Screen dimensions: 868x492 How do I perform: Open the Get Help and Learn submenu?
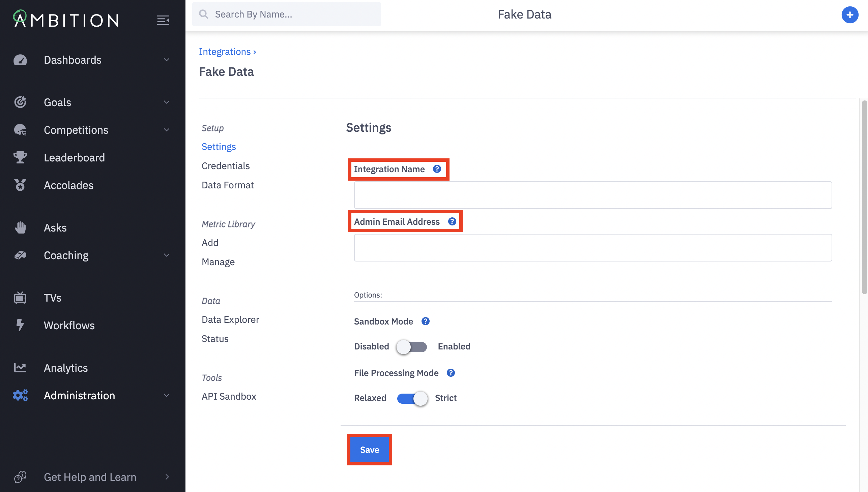click(x=166, y=477)
